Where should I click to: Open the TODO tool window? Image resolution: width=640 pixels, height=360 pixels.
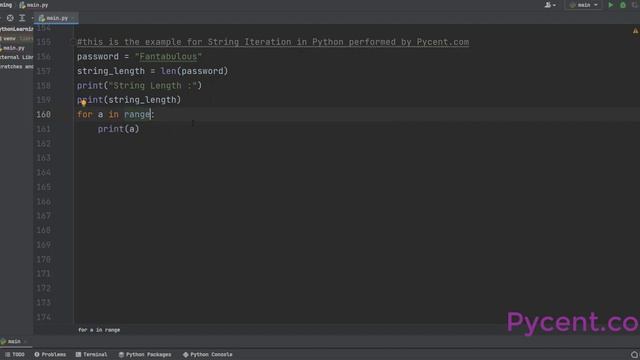click(15, 354)
